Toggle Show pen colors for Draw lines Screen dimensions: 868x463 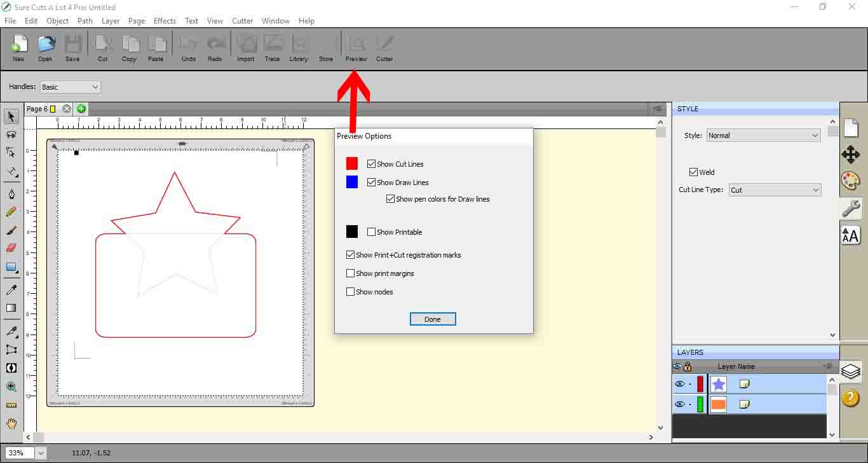(391, 199)
